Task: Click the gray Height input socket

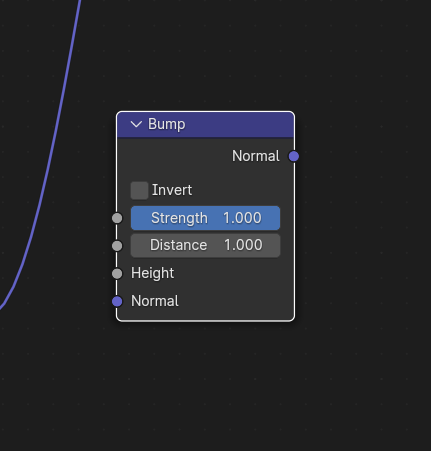Action: tap(117, 274)
